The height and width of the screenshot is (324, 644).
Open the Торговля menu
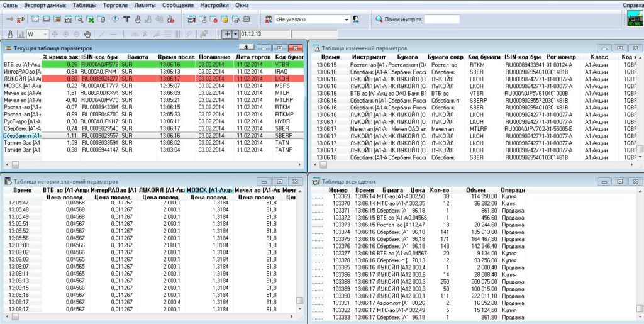pyautogui.click(x=116, y=5)
